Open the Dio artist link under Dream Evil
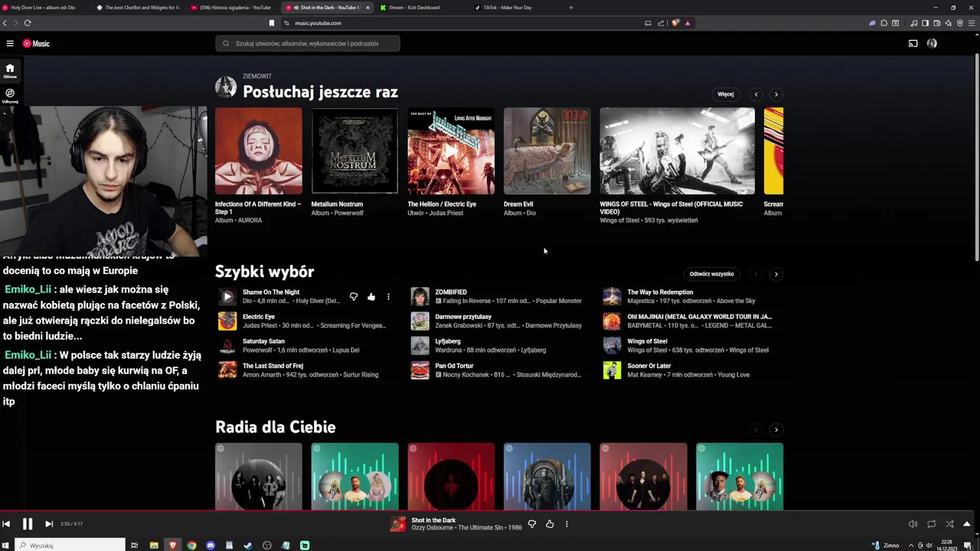The height and width of the screenshot is (551, 980). tap(531, 213)
